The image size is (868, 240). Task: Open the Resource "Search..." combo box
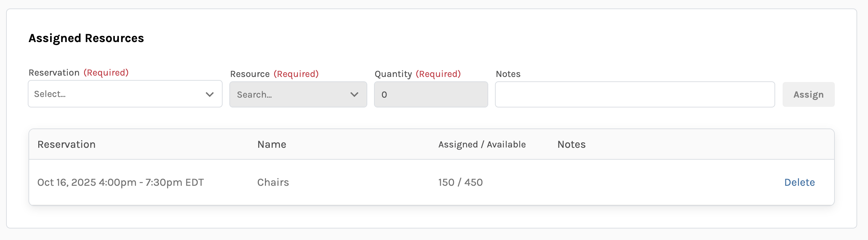[291, 95]
